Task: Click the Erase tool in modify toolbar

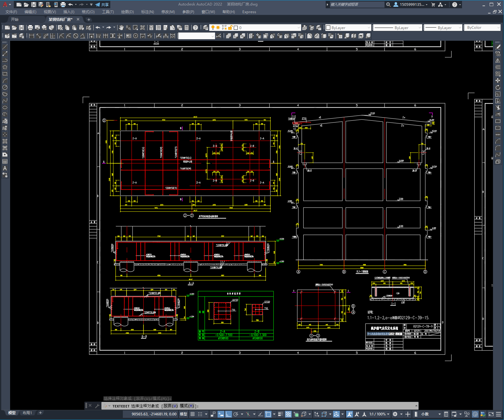Action: (498, 47)
